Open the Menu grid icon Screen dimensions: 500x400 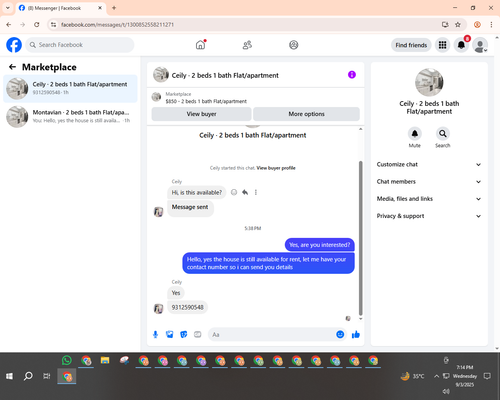point(442,45)
